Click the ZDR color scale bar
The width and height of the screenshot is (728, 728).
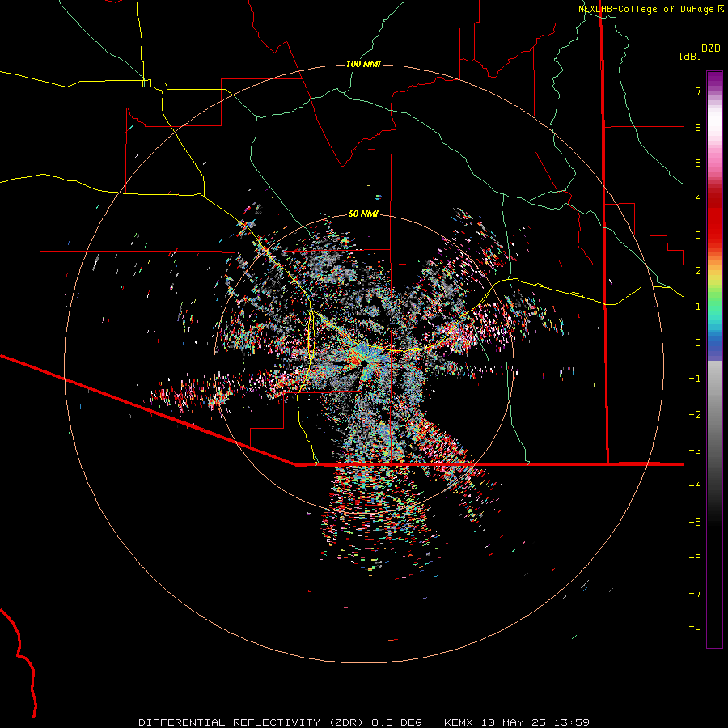point(714,359)
